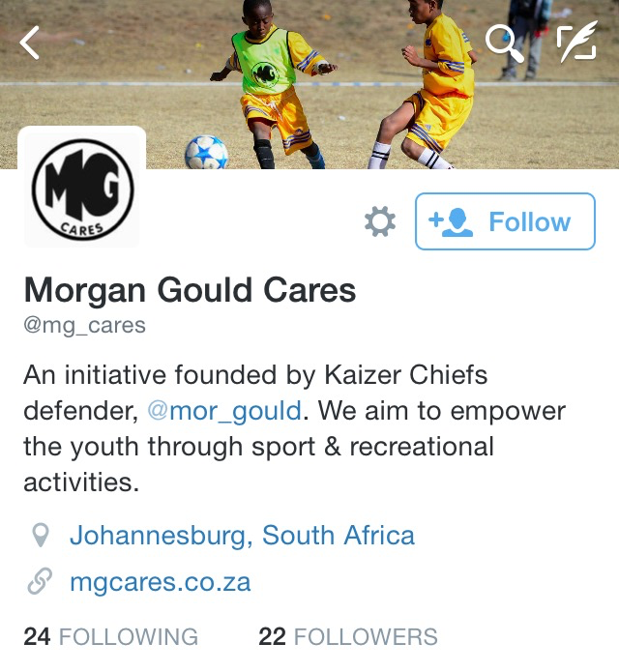View the 24 Following list
Screen dimensions: 619x672
pos(110,636)
